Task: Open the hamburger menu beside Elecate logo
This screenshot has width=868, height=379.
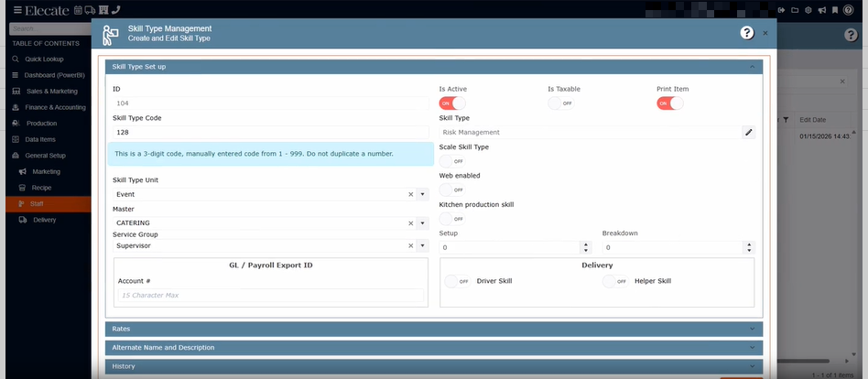Action: click(17, 10)
